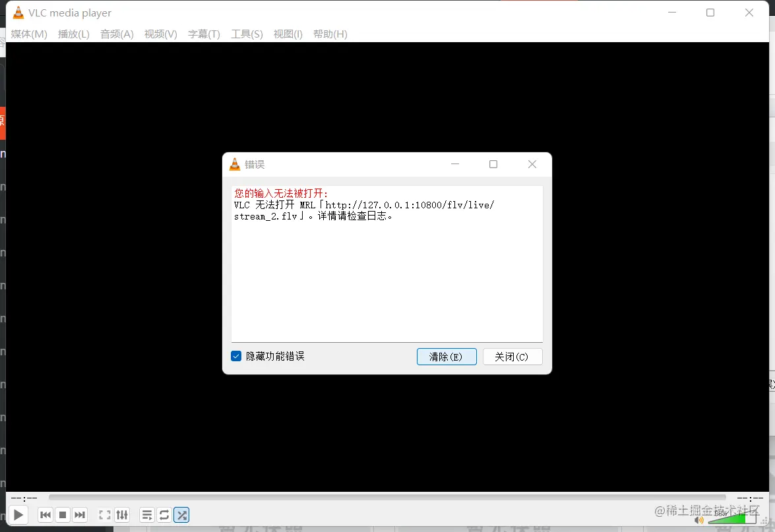The image size is (775, 532).
Task: Seek along the playback progress bar
Action: click(387, 498)
